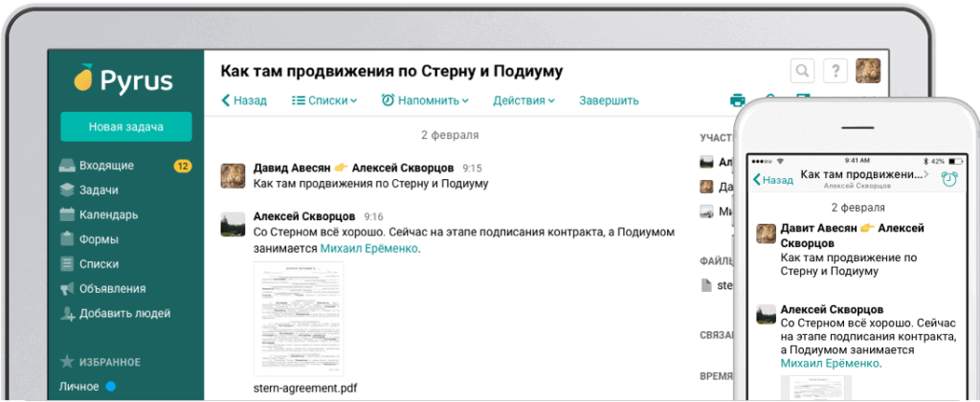Click Добавить людей in the sidebar
Viewport: 980px width, 402px height.
(x=124, y=313)
